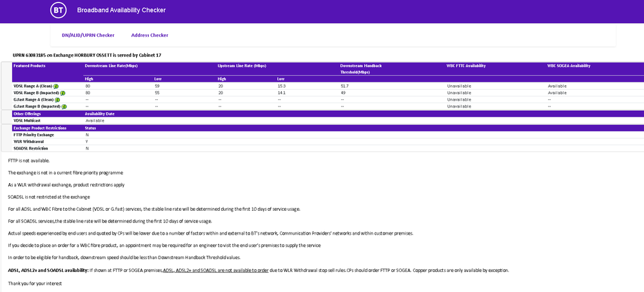Open the DN/ALID/UPRN Checker tab

click(88, 35)
